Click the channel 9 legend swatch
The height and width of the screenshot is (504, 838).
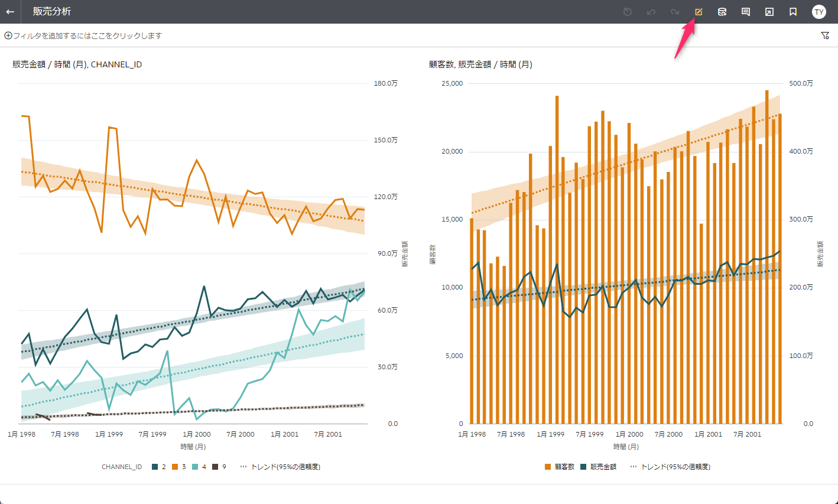(x=215, y=467)
